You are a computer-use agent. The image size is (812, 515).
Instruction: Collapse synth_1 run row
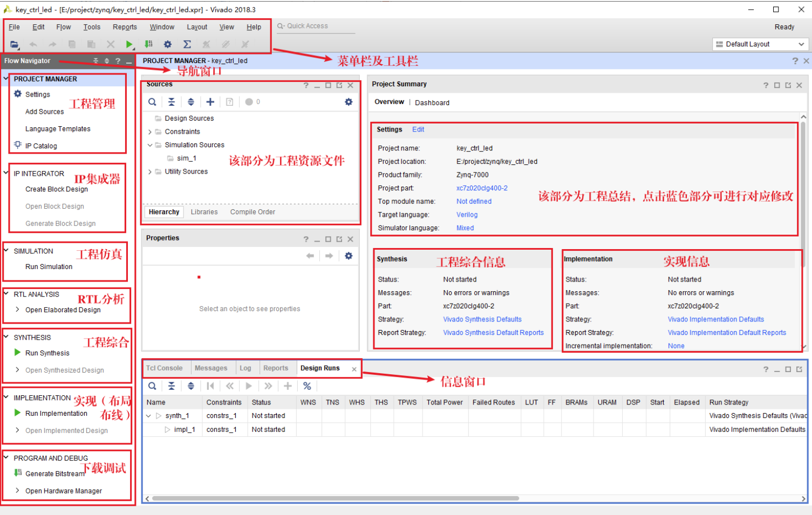pyautogui.click(x=149, y=416)
